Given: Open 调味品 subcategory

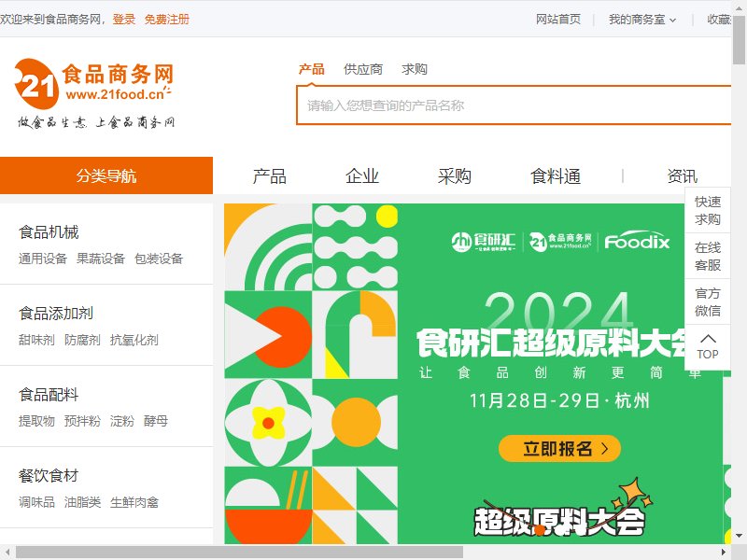Looking at the screenshot, I should 36,502.
